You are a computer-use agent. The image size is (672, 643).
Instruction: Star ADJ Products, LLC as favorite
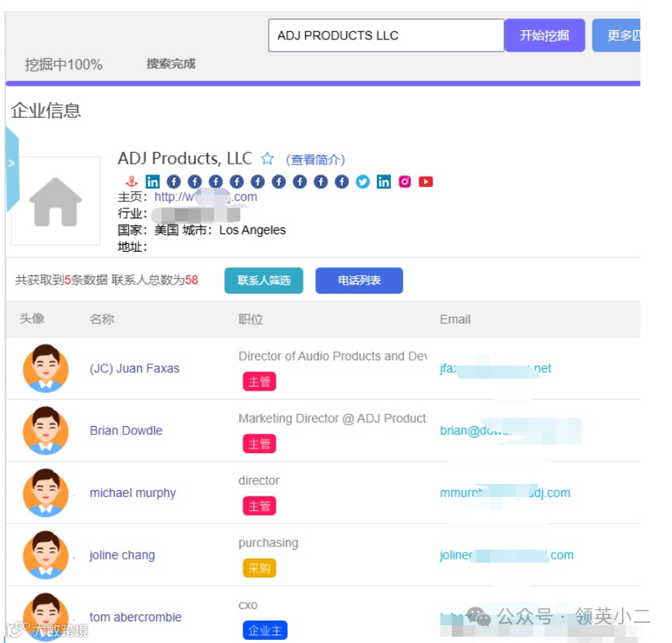click(267, 158)
